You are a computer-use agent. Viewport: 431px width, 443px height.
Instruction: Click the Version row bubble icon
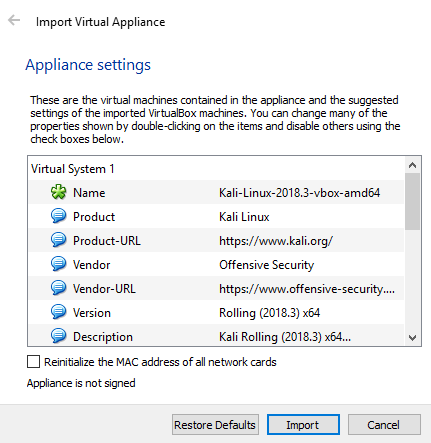pos(59,312)
